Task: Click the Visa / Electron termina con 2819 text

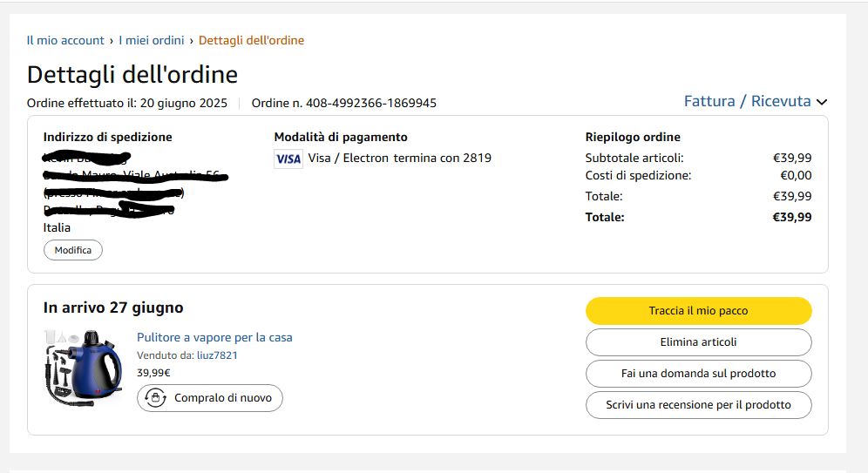Action: tap(399, 159)
